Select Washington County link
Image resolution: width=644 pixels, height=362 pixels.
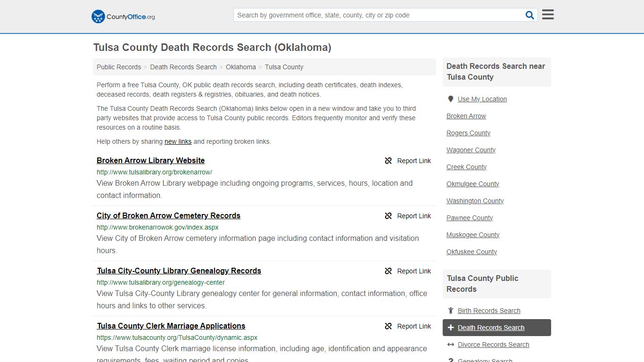(x=475, y=201)
